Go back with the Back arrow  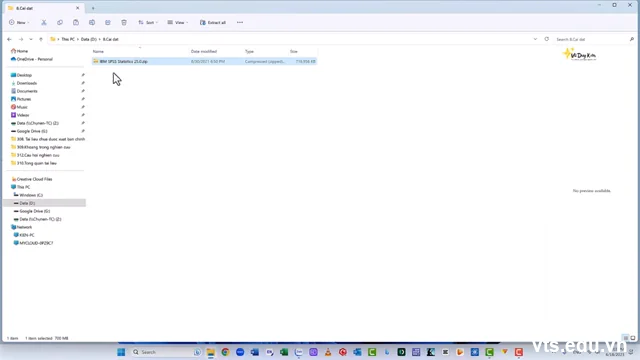tap(9, 39)
